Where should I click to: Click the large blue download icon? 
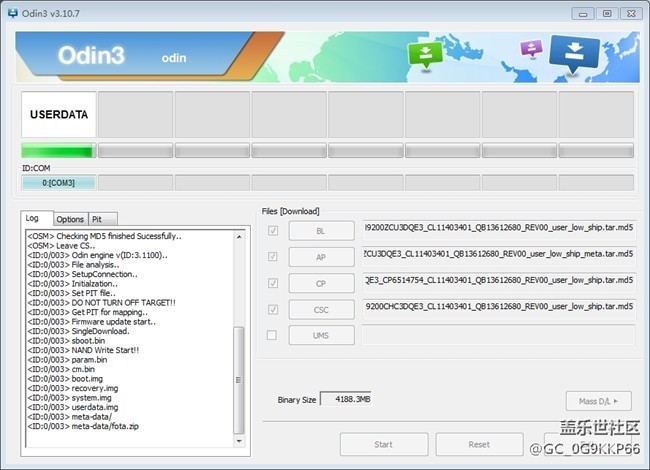coord(574,53)
